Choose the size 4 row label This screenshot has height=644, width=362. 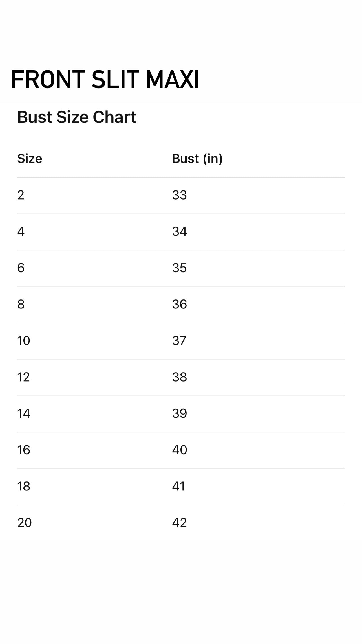pos(21,231)
